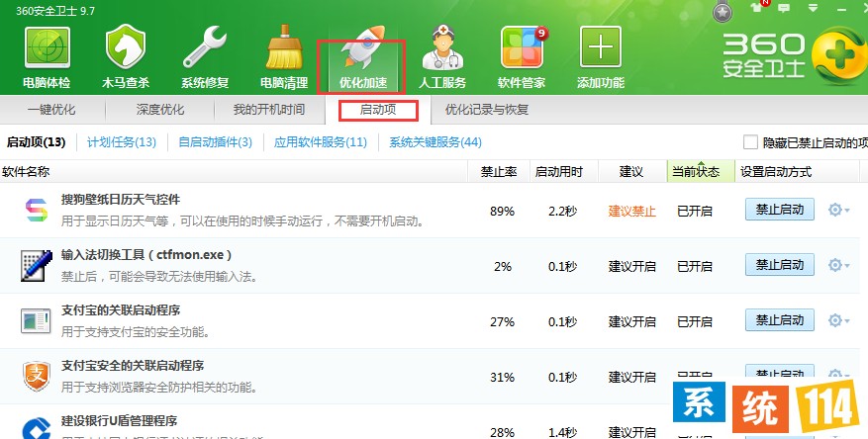Expand gear dropdown for 支付宝的关联启动程序
The image size is (868, 439).
tap(838, 321)
